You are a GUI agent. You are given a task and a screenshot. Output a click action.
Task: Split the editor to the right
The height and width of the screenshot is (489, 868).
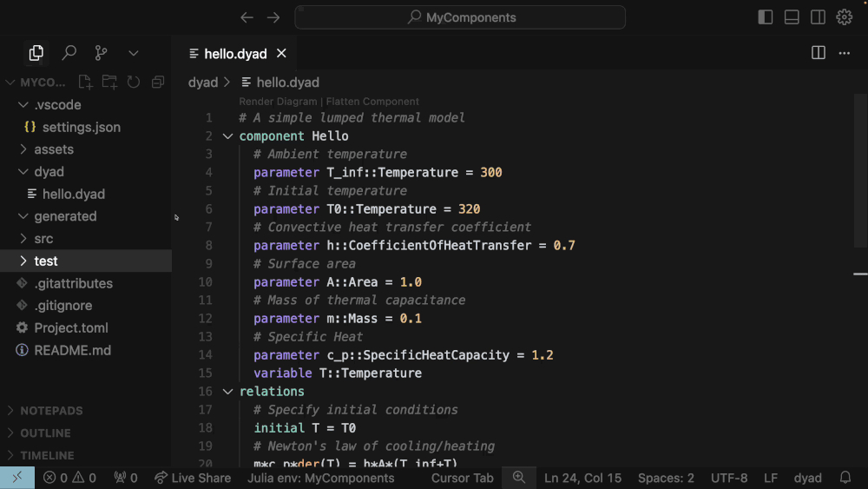(818, 53)
